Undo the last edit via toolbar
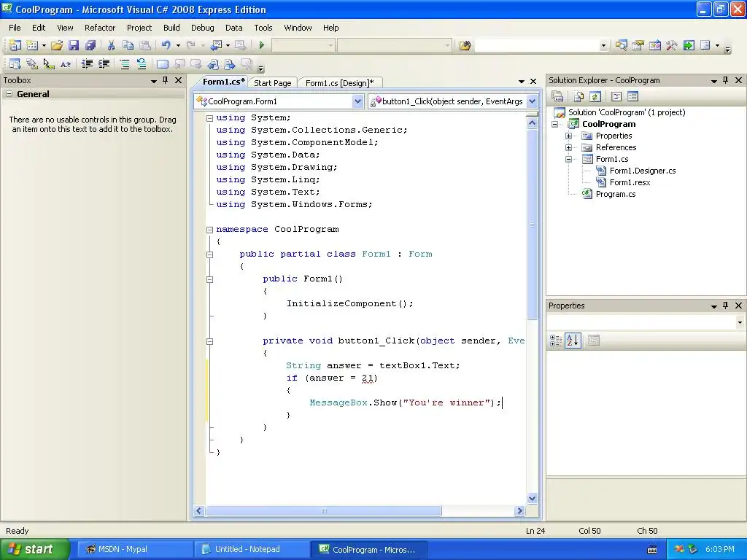The height and width of the screenshot is (560, 747). pos(166,45)
